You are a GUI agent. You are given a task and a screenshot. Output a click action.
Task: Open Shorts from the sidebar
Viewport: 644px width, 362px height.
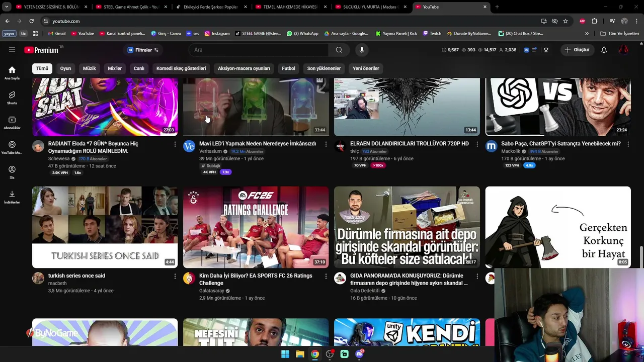(x=12, y=98)
